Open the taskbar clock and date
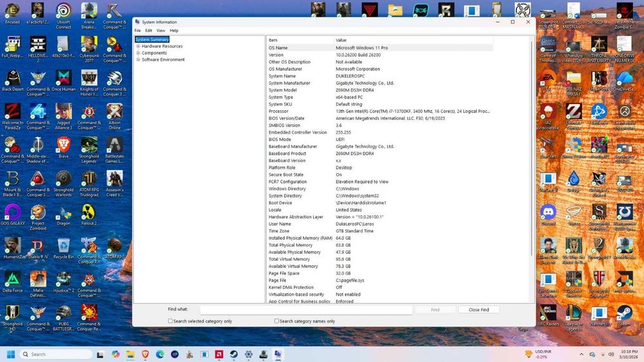 tap(629, 354)
